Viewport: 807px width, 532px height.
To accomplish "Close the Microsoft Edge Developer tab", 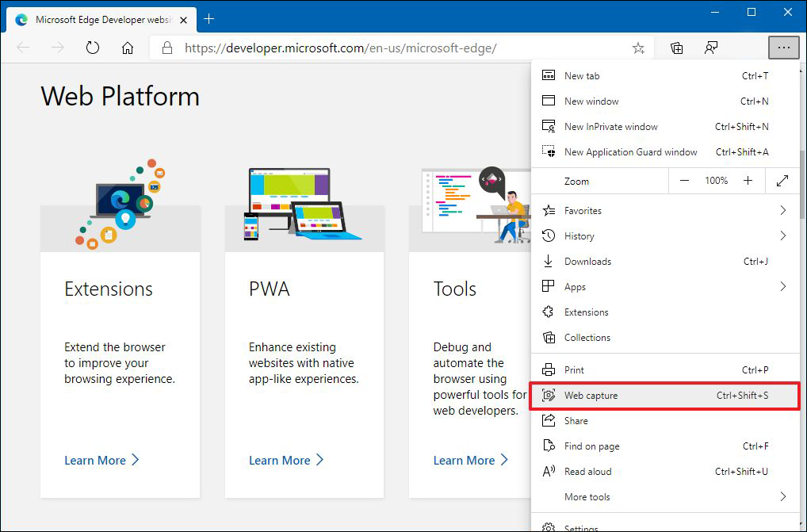I will pos(184,20).
